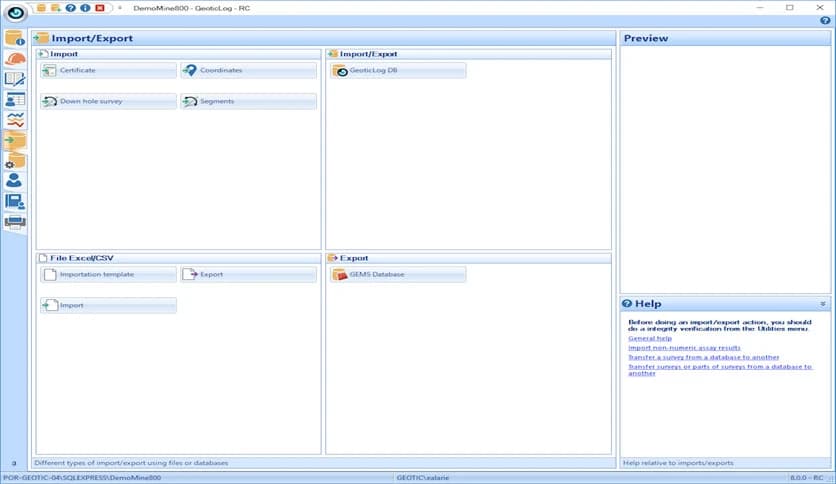This screenshot has width=836, height=484.
Task: Open the General help link
Action: (x=650, y=338)
